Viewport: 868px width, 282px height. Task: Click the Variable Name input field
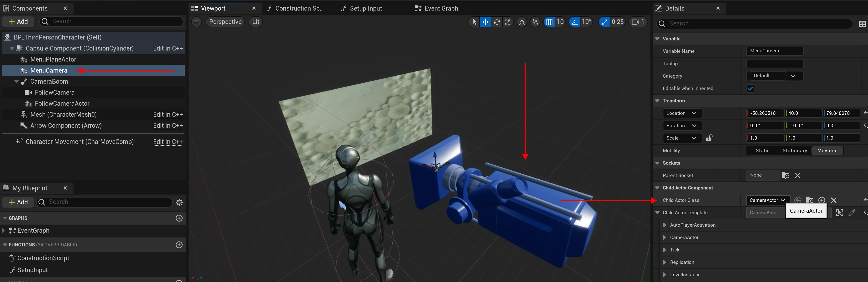774,51
